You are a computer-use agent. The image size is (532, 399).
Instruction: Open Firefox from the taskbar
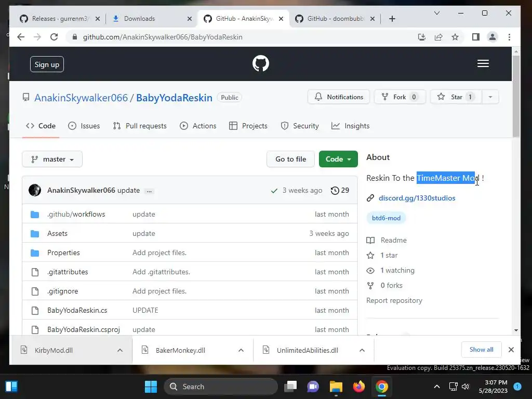[358, 387]
